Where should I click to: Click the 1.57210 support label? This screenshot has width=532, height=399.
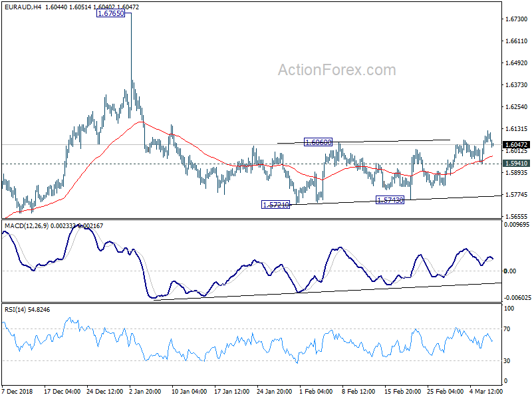tap(276, 205)
